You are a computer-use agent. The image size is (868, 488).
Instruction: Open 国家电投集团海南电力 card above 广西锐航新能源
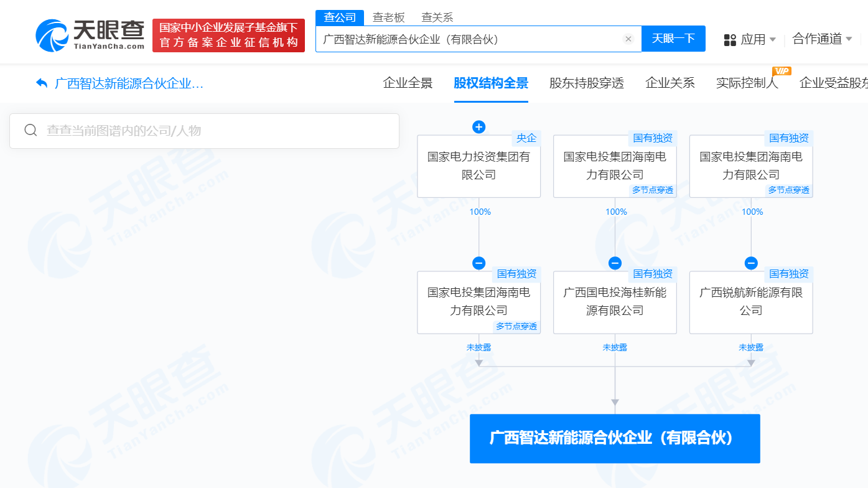click(x=751, y=166)
